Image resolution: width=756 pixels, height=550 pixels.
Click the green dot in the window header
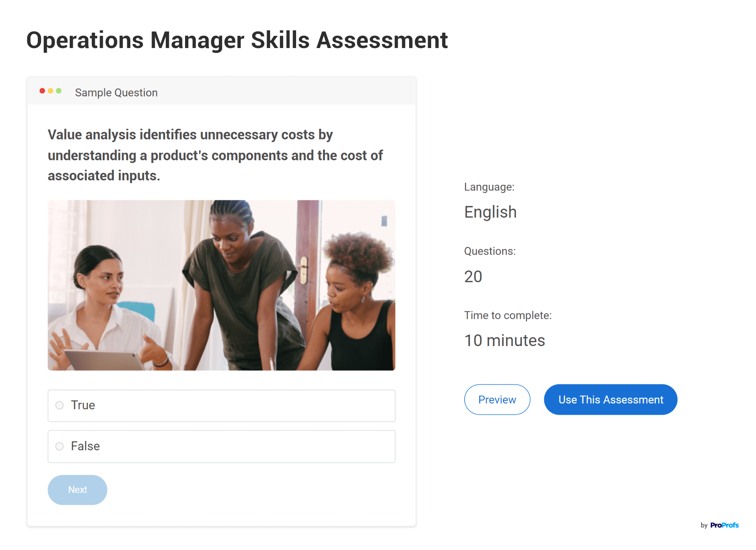click(x=59, y=91)
